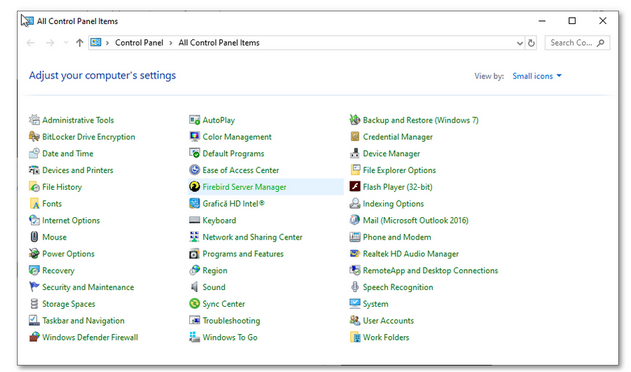Open the Work Folders link
Screen dimensions: 631x372
pos(386,337)
